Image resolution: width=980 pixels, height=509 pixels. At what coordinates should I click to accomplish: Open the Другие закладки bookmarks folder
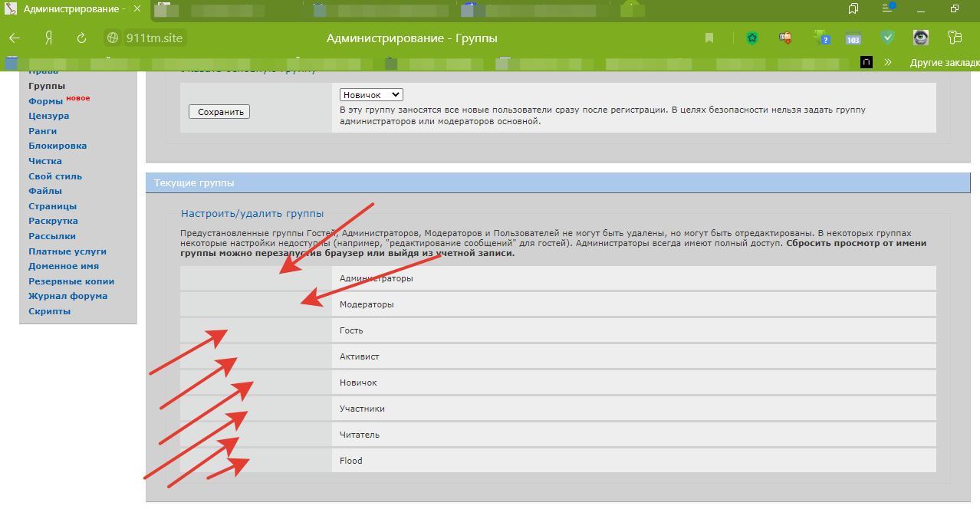[944, 62]
